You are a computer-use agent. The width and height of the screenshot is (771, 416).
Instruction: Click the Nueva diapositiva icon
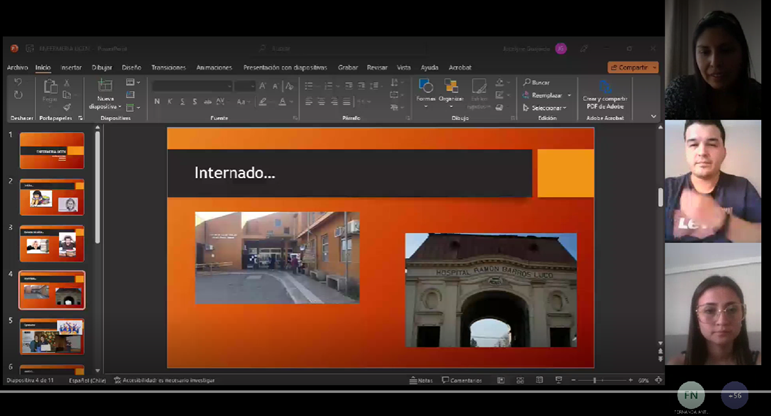pyautogui.click(x=105, y=87)
